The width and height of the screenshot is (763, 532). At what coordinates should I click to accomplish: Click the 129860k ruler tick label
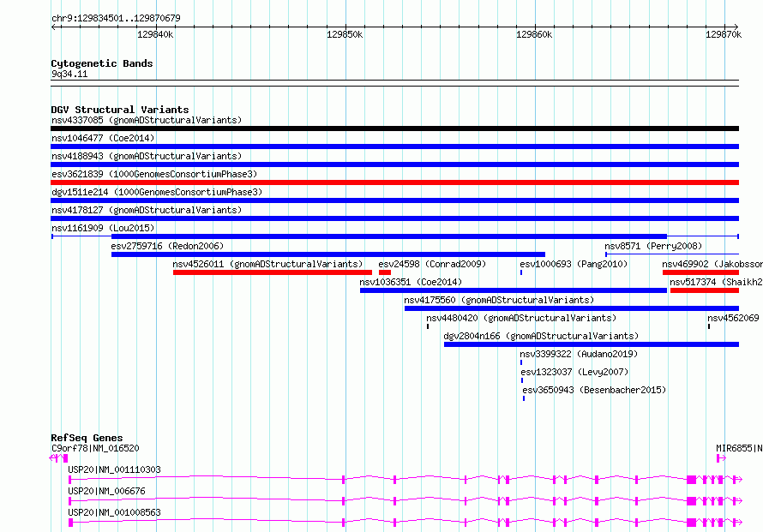click(x=534, y=34)
